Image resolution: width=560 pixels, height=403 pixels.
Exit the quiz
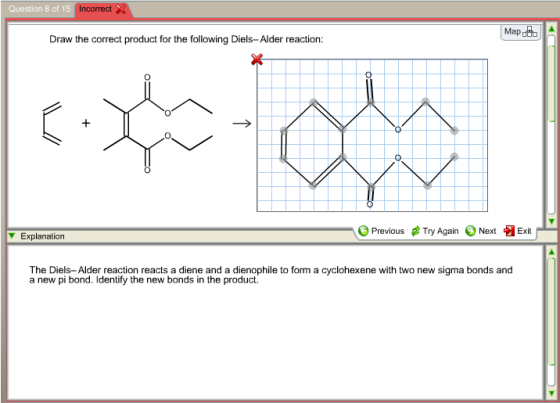pos(518,231)
